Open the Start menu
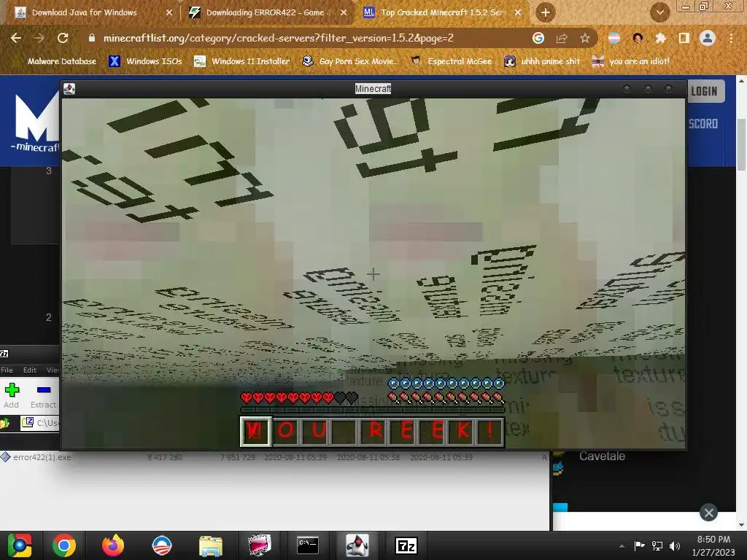 (x=20, y=545)
